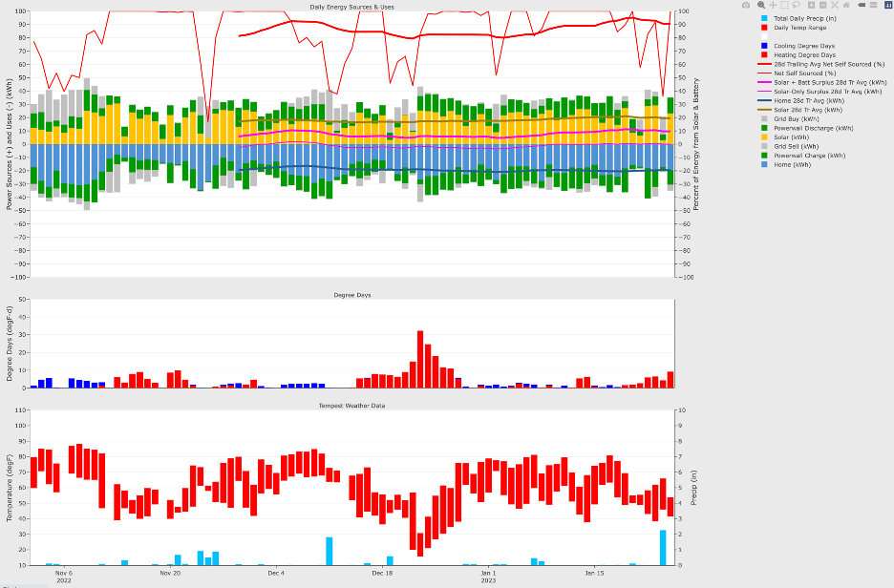
Task: Enable compare data on hover
Action: tap(873, 5)
